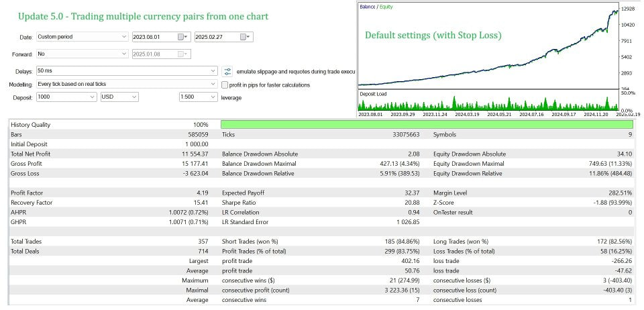Click the end date field 2025.02.27
The image size is (644, 310).
pyautogui.click(x=213, y=37)
